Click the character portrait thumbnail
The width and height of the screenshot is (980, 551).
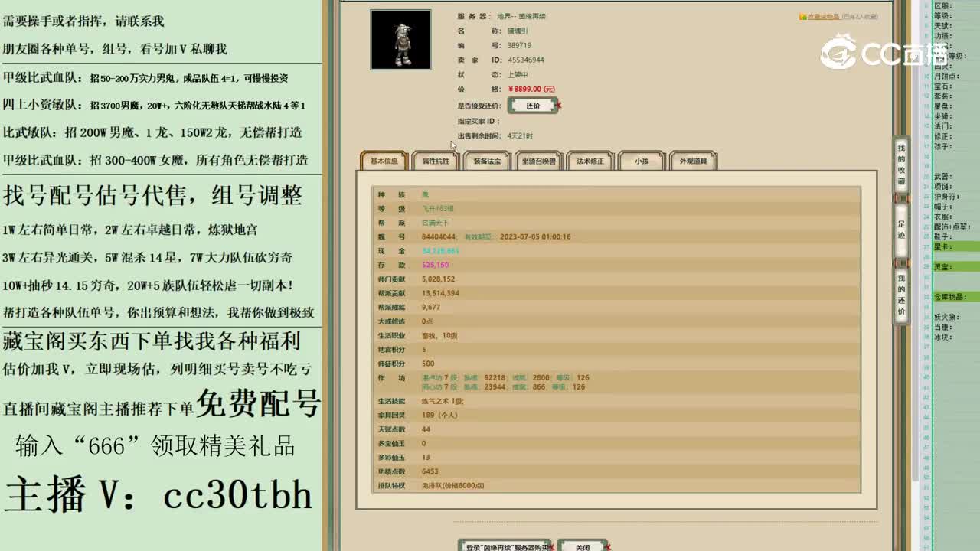click(x=400, y=40)
